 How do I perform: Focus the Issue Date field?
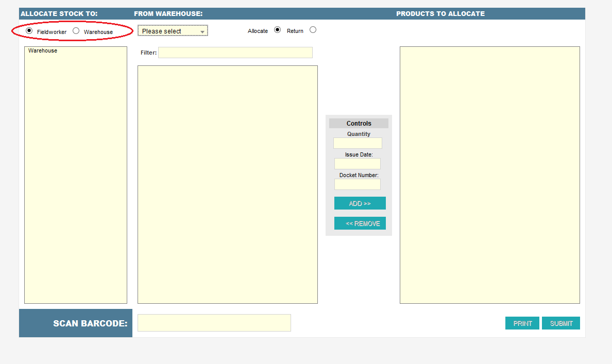(358, 164)
